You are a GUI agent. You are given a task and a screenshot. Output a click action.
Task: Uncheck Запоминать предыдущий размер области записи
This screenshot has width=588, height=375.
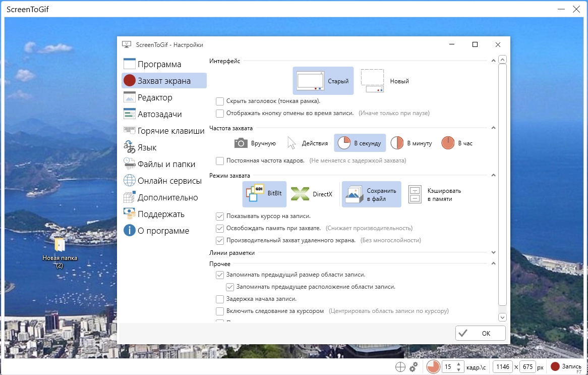tap(220, 275)
